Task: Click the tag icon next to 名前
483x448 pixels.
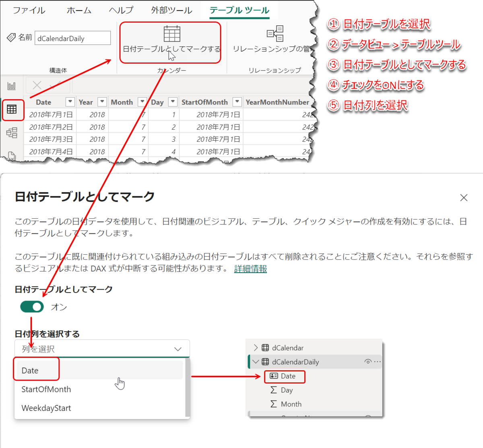Action: (11, 38)
